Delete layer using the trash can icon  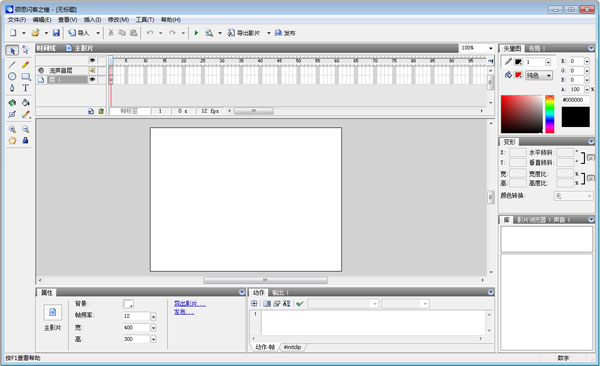point(101,111)
